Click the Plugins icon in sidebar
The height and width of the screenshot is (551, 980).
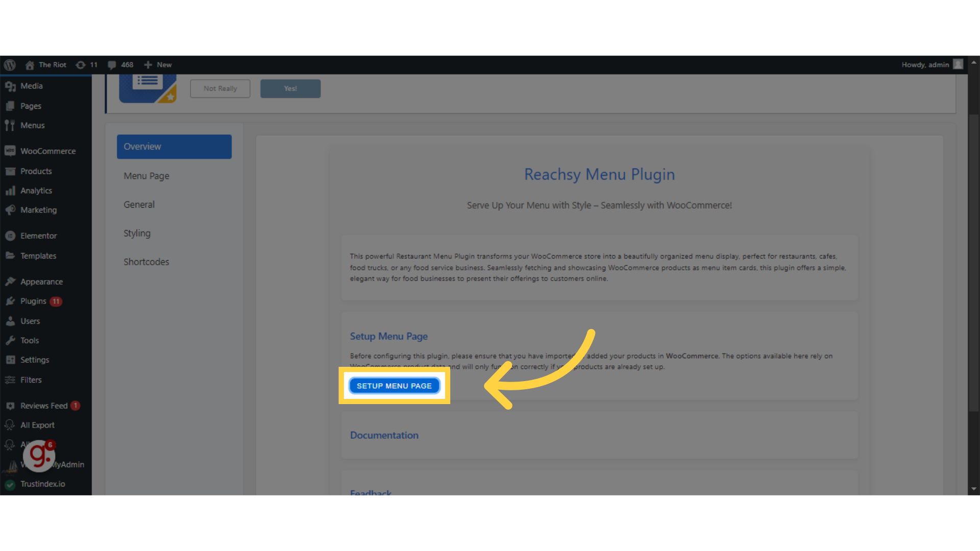pos(10,300)
